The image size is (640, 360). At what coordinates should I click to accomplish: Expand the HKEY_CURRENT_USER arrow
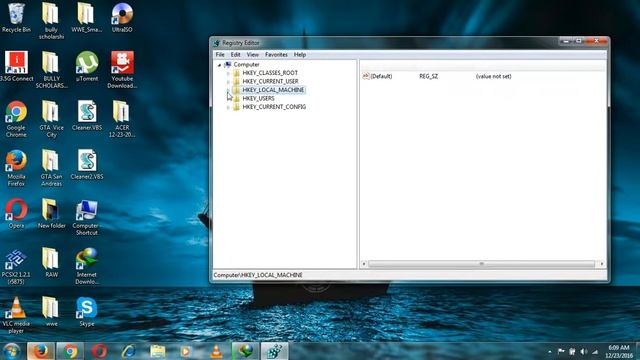tap(228, 82)
